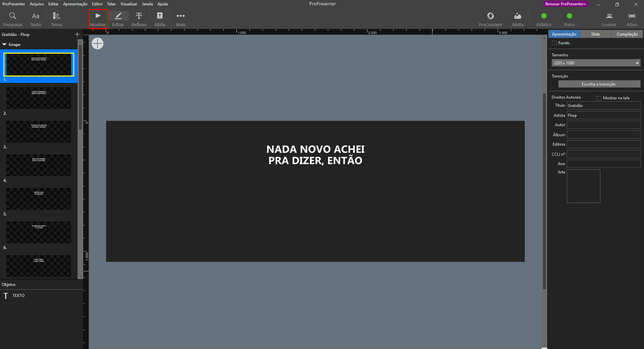
Task: Select slide 1 thumbnail
Action: pos(39,64)
